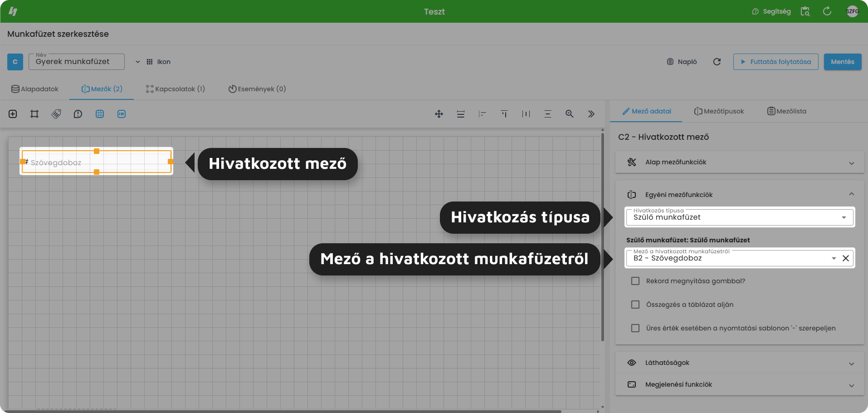The width and height of the screenshot is (868, 413).
Task: Enable 'Rekord megnyitása gombbal?' checkbox
Action: click(x=635, y=281)
